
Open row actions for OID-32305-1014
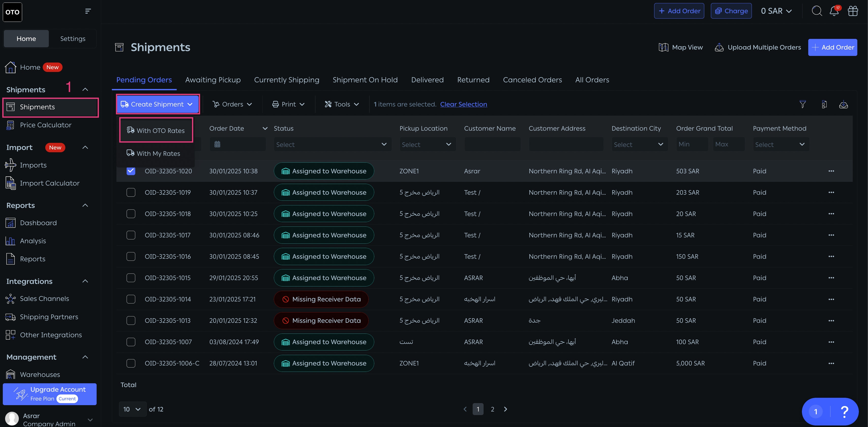[831, 299]
